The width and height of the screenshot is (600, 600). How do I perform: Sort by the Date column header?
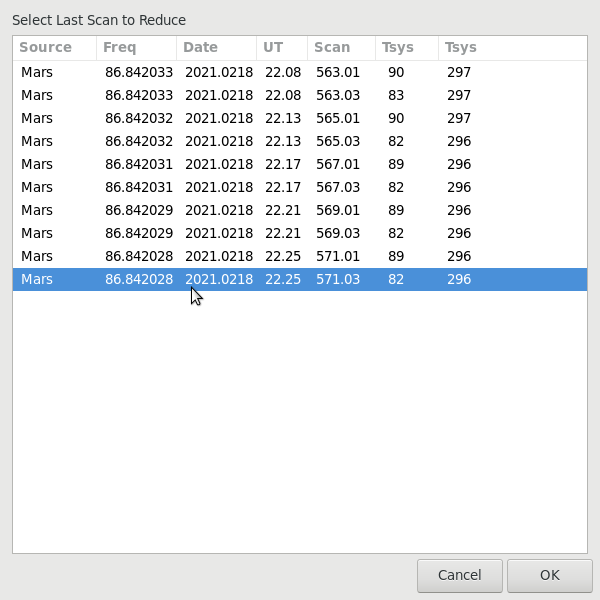click(x=217, y=47)
